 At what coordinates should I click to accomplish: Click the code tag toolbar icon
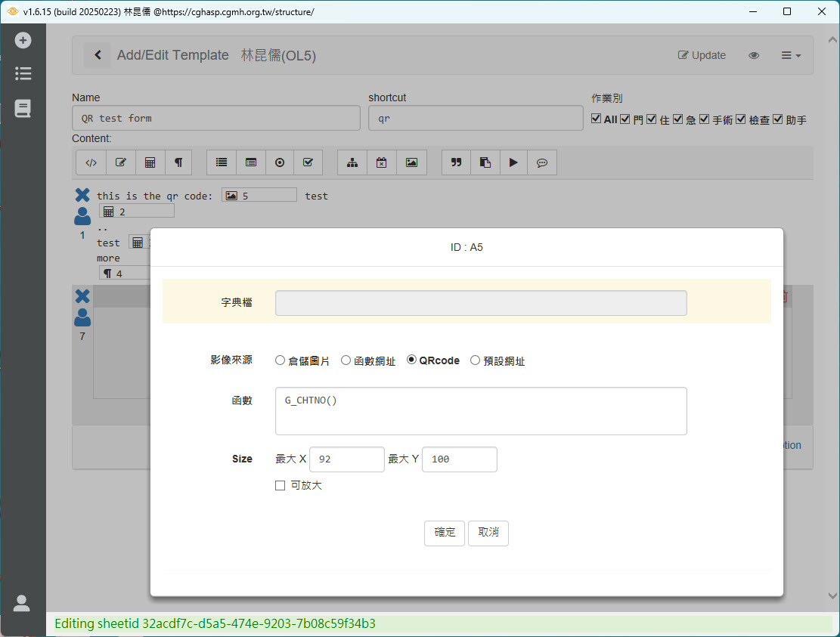[91, 162]
